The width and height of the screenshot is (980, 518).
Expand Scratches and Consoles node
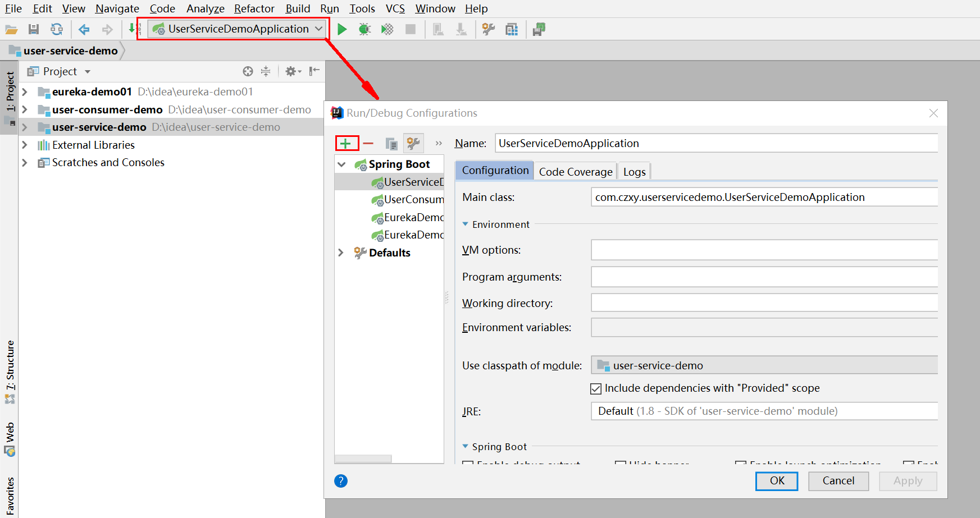click(x=25, y=163)
